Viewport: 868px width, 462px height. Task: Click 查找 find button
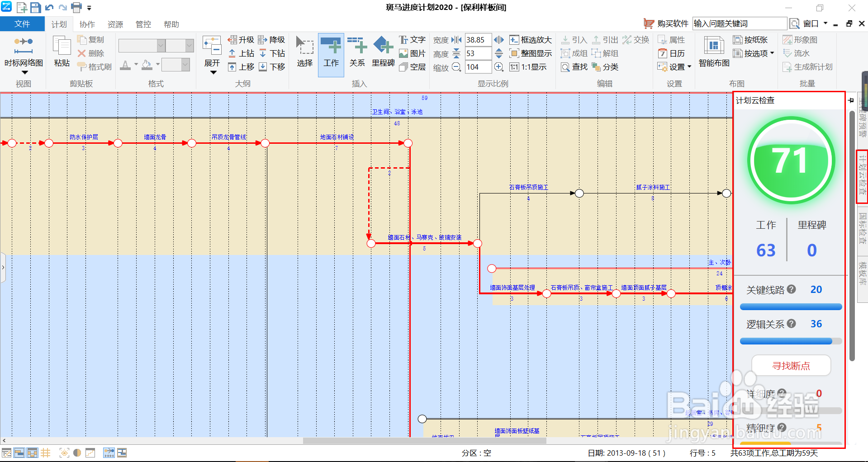[574, 67]
